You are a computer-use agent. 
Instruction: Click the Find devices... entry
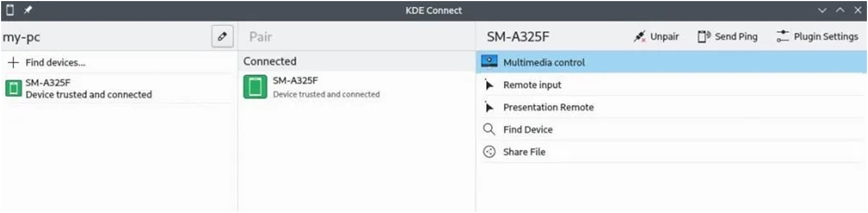pos(119,62)
